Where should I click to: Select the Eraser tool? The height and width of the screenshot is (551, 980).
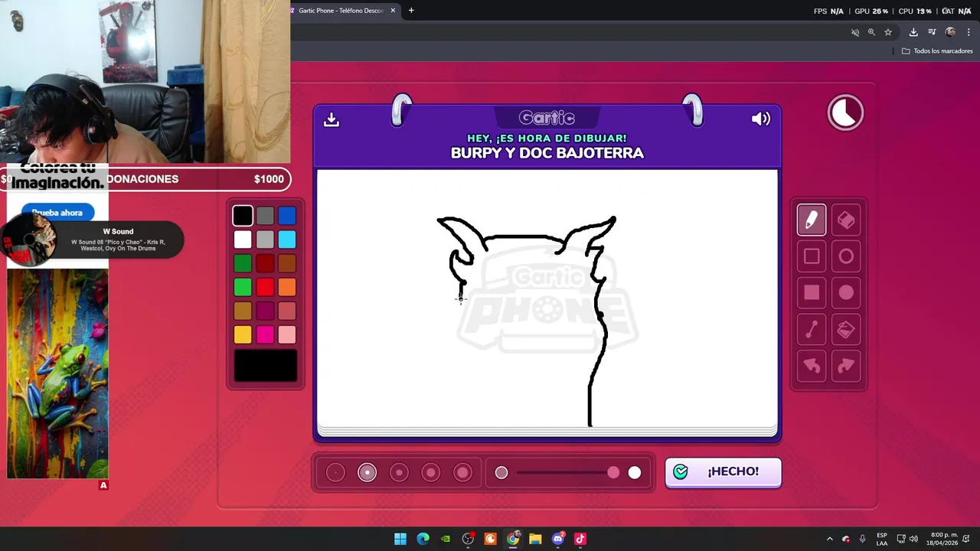[x=846, y=220]
